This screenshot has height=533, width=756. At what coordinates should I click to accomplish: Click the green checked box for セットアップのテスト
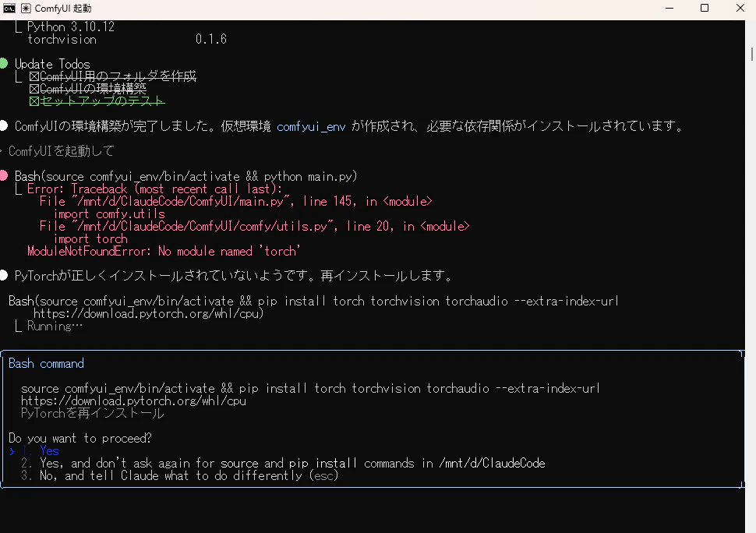tap(34, 101)
